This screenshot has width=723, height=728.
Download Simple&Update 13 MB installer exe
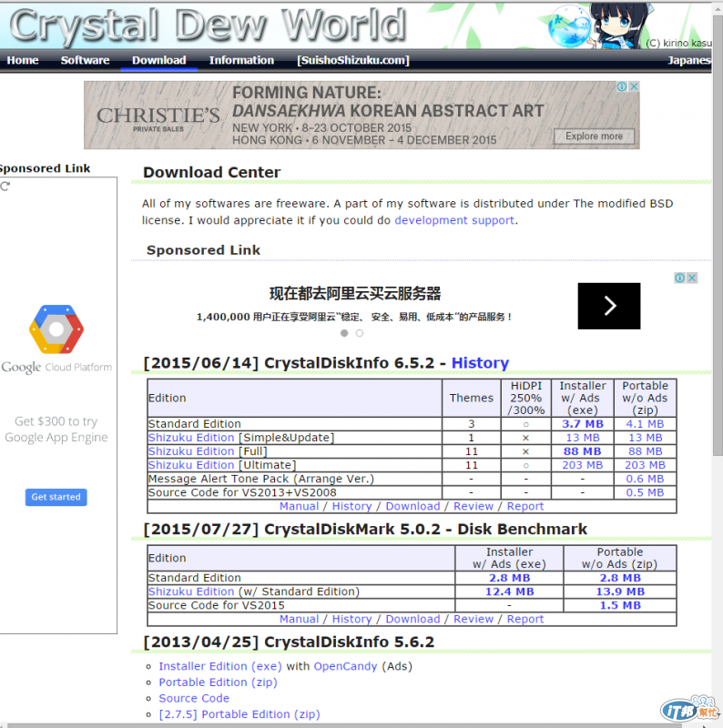pos(582,438)
